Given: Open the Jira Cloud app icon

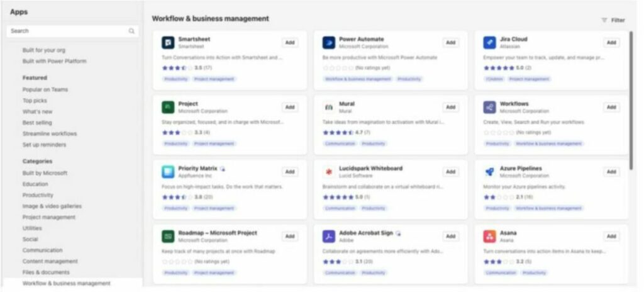Looking at the screenshot, I should pos(489,42).
